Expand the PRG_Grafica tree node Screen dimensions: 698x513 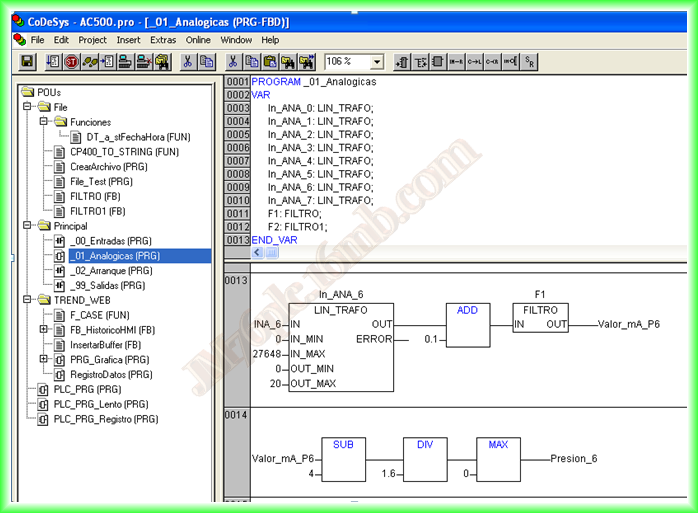43,359
